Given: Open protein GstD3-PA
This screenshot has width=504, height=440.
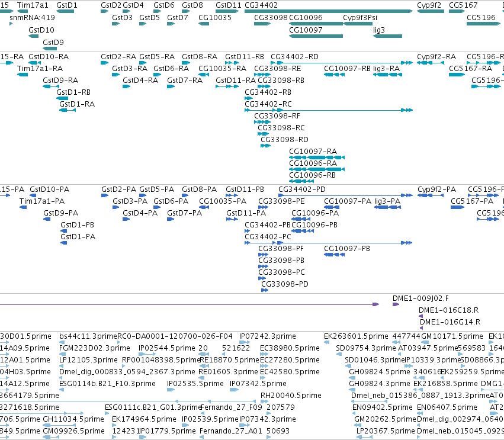Looking at the screenshot, I should [x=115, y=207].
